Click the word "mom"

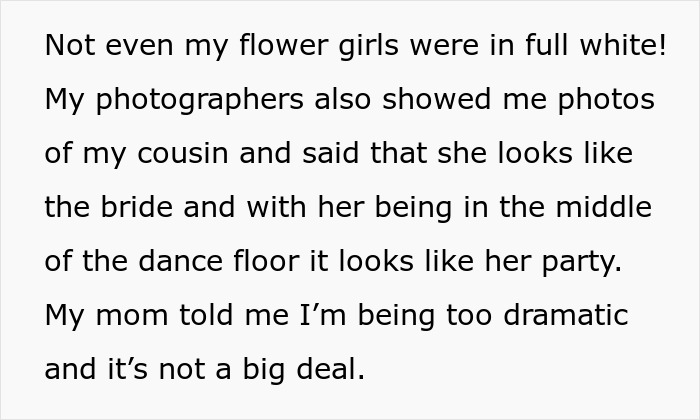coord(132,317)
